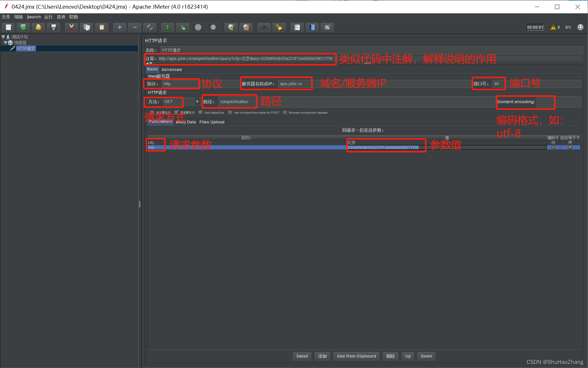Open the Body Data tab

pos(186,122)
